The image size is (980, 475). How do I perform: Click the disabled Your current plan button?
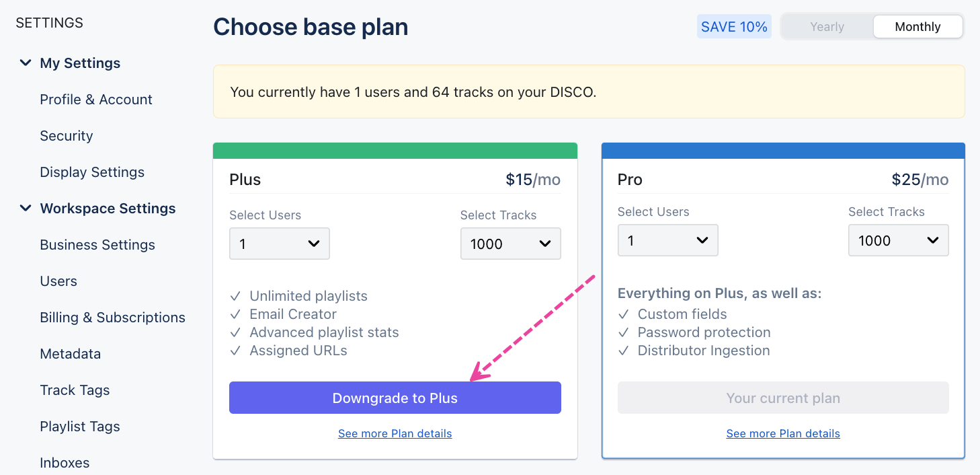(783, 398)
